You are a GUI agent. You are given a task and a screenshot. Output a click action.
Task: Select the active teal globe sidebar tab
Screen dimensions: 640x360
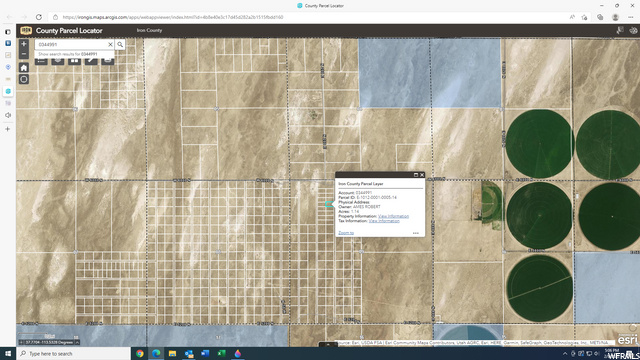tap(8, 91)
